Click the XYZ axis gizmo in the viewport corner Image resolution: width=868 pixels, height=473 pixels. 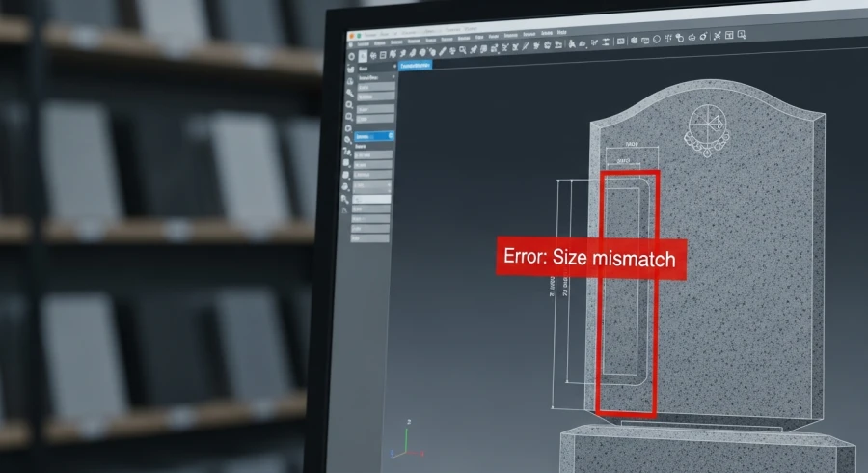click(x=405, y=443)
